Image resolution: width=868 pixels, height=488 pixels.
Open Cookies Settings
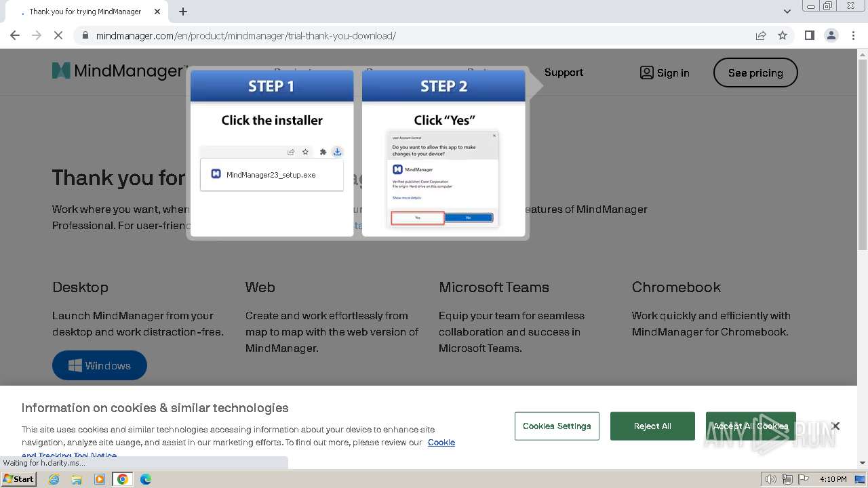[x=557, y=426]
